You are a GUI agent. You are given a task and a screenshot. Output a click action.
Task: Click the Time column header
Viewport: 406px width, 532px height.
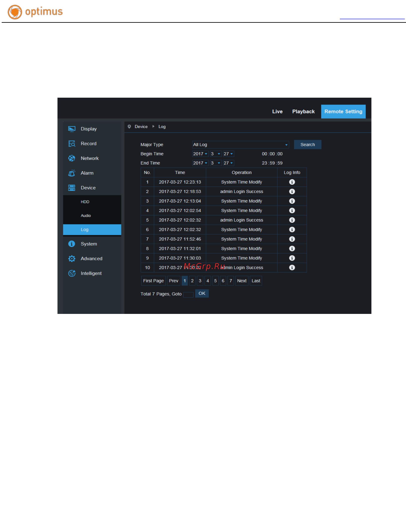coord(180,172)
